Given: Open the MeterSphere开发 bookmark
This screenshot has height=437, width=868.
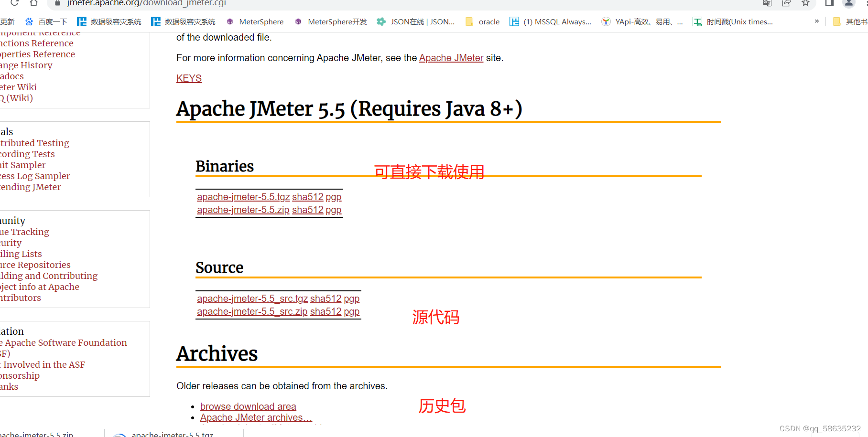Looking at the screenshot, I should coord(331,21).
